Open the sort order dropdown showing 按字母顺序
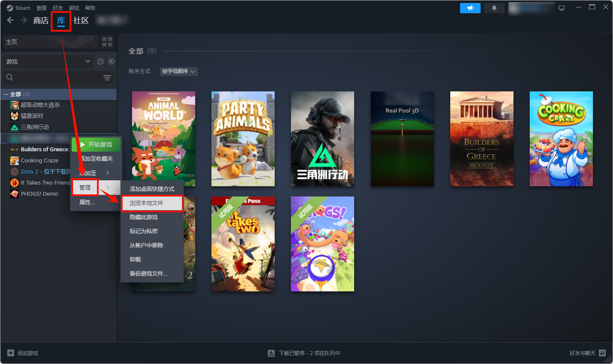 [x=178, y=71]
